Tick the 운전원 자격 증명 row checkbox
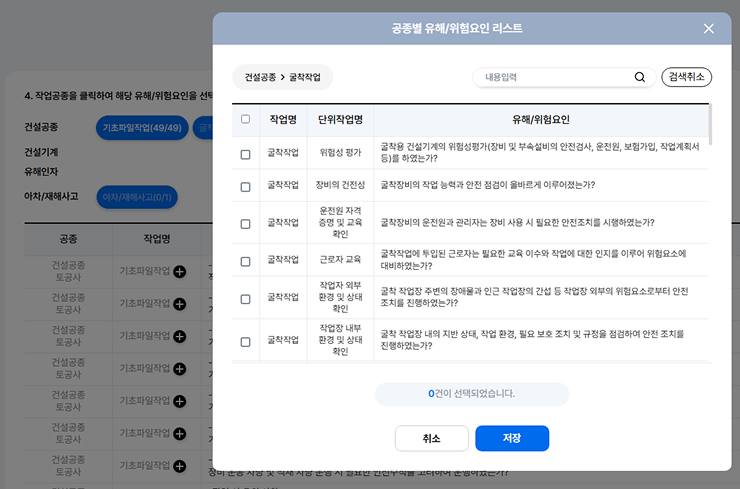Screen dimensions: 740x489 pyautogui.click(x=246, y=224)
